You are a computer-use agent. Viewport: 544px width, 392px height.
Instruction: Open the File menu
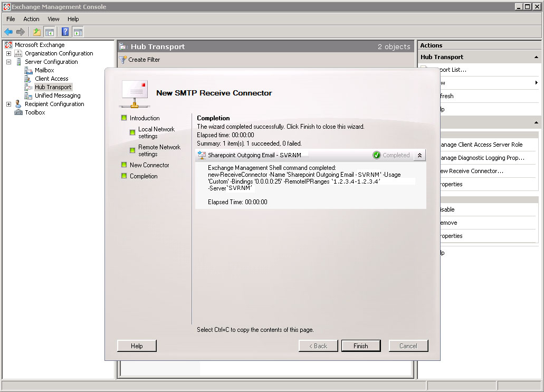point(11,19)
